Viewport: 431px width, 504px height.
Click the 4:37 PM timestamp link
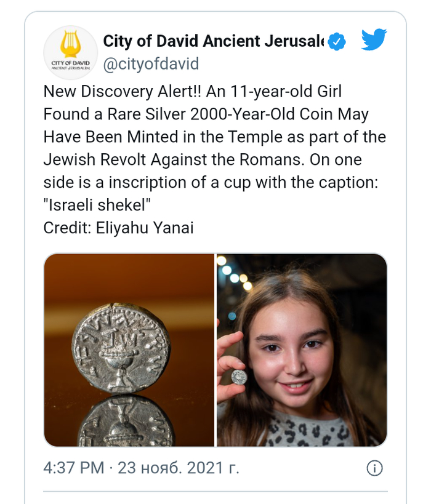pyautogui.click(x=74, y=468)
